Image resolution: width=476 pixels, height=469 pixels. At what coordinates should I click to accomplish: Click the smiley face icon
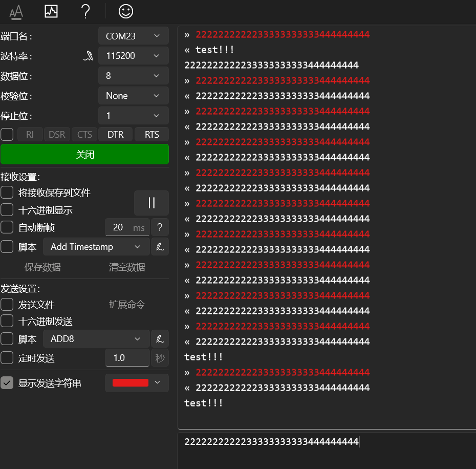click(125, 11)
